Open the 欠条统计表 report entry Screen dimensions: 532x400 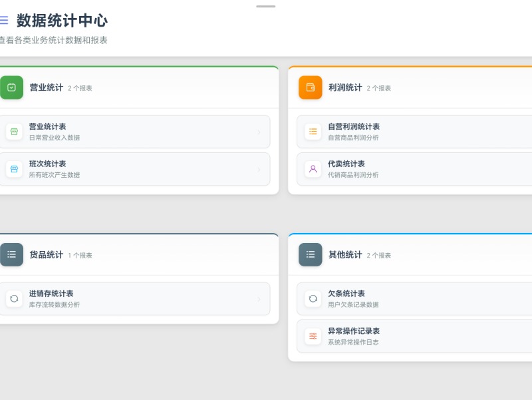[412, 298]
